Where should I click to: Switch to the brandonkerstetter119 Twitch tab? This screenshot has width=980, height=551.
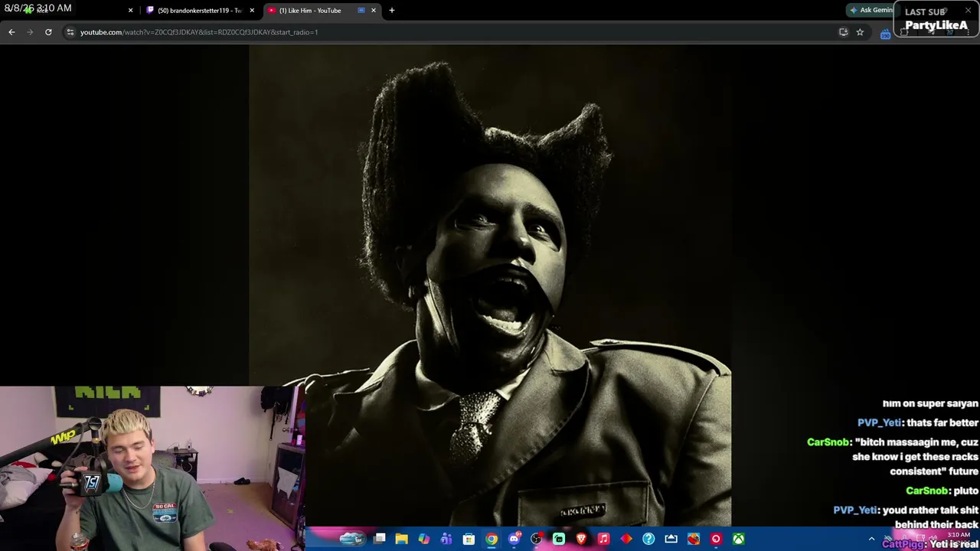(201, 11)
